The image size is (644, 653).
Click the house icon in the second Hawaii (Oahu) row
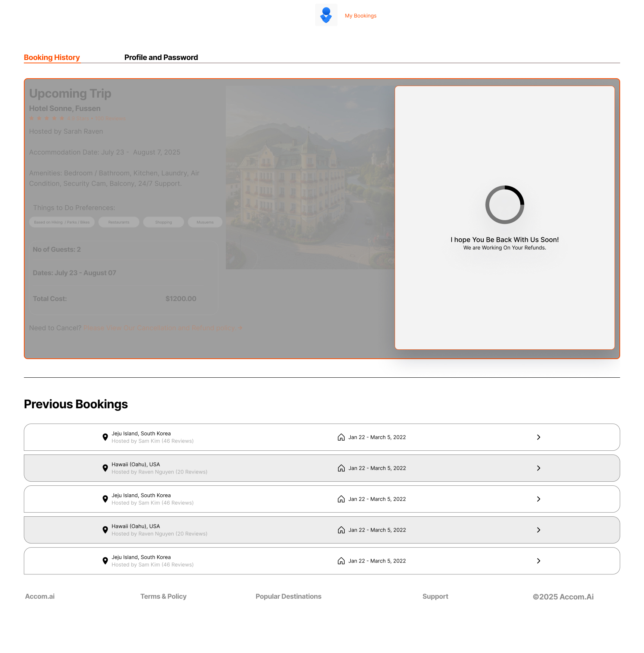341,530
